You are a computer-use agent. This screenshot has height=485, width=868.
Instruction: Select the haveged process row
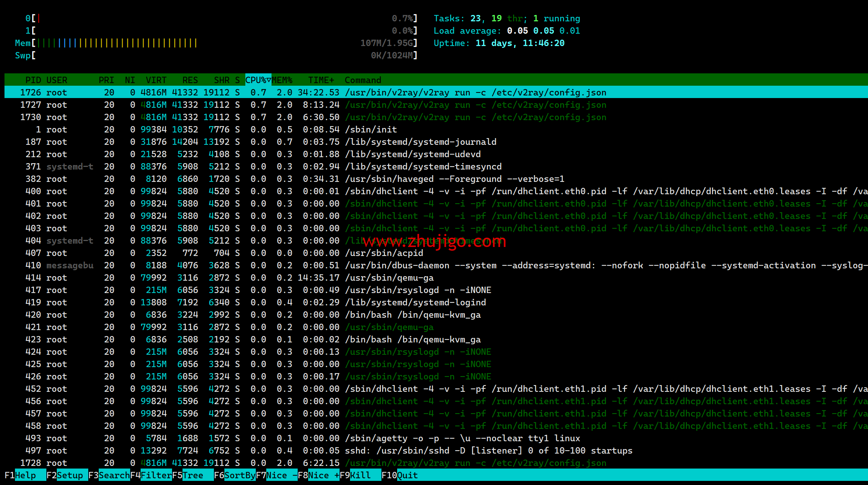point(454,179)
